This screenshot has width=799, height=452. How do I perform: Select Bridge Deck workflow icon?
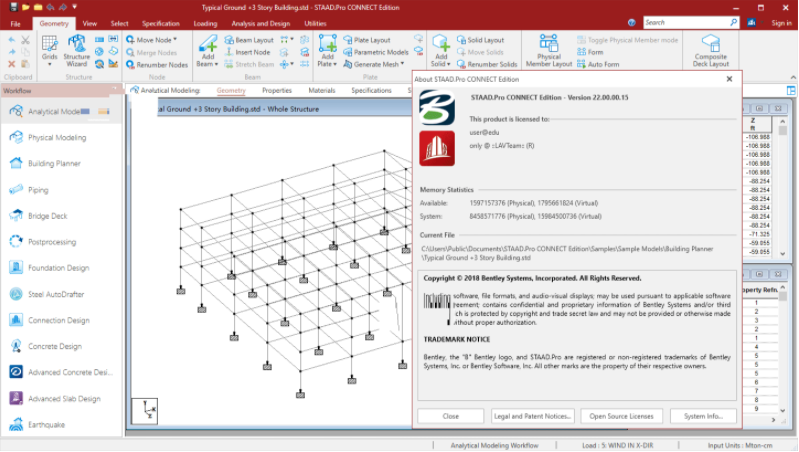click(16, 215)
